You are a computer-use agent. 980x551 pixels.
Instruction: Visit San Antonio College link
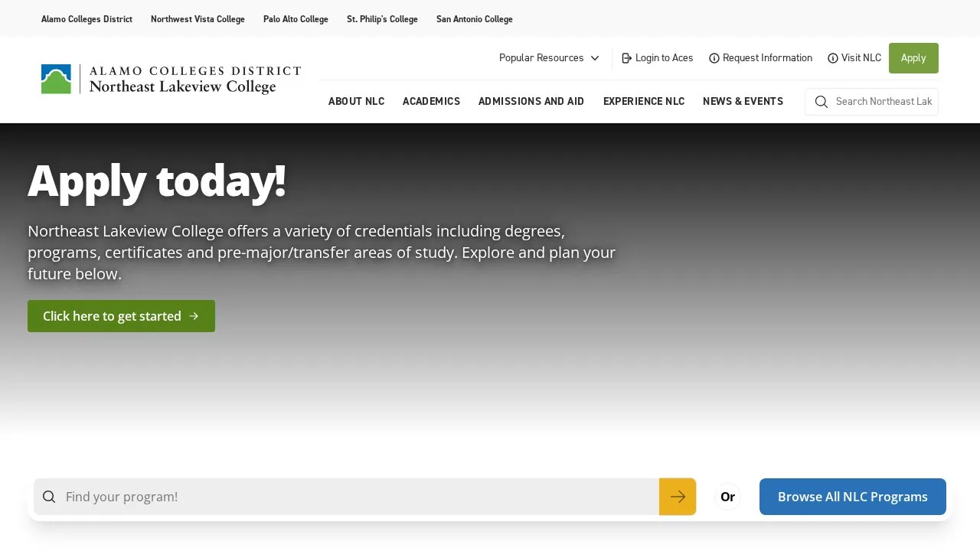click(x=475, y=19)
